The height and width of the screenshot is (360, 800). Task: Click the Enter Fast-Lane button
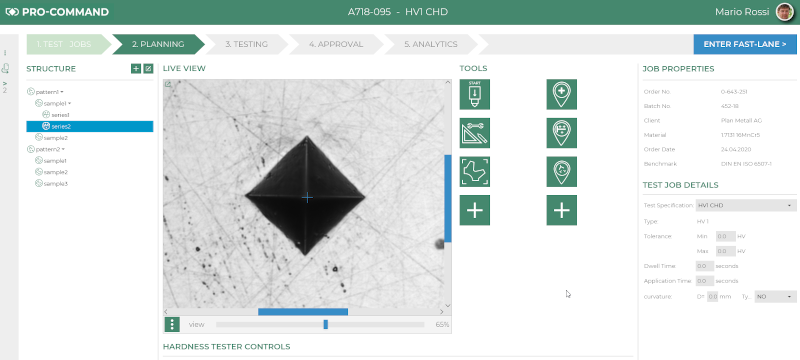click(745, 44)
